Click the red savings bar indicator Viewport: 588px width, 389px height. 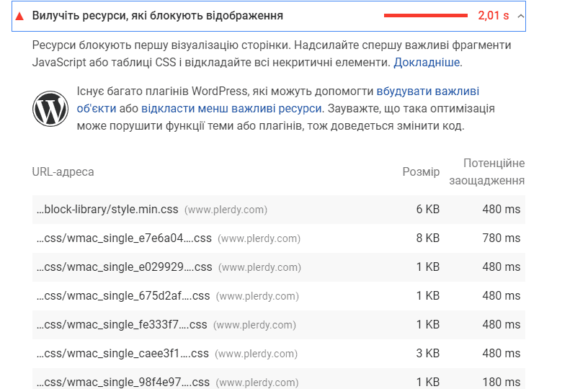coord(425,16)
